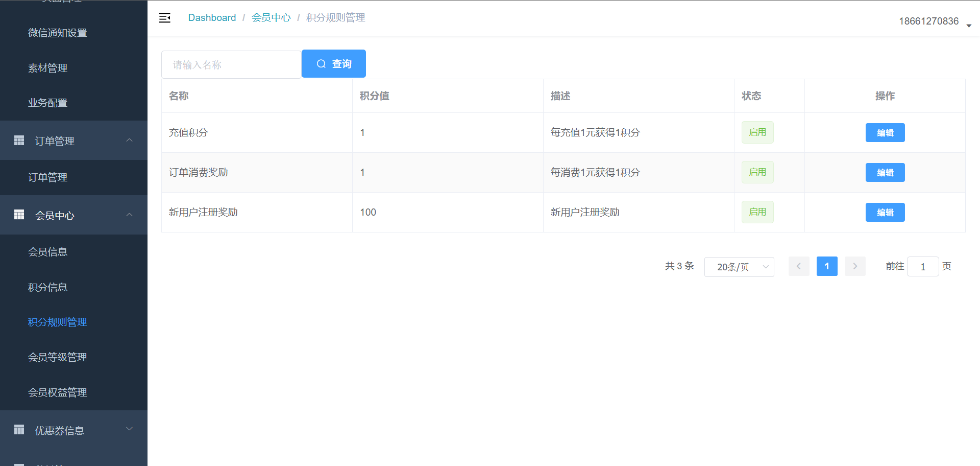Open 会员等级管理 in the sidebar
980x466 pixels.
tap(58, 357)
